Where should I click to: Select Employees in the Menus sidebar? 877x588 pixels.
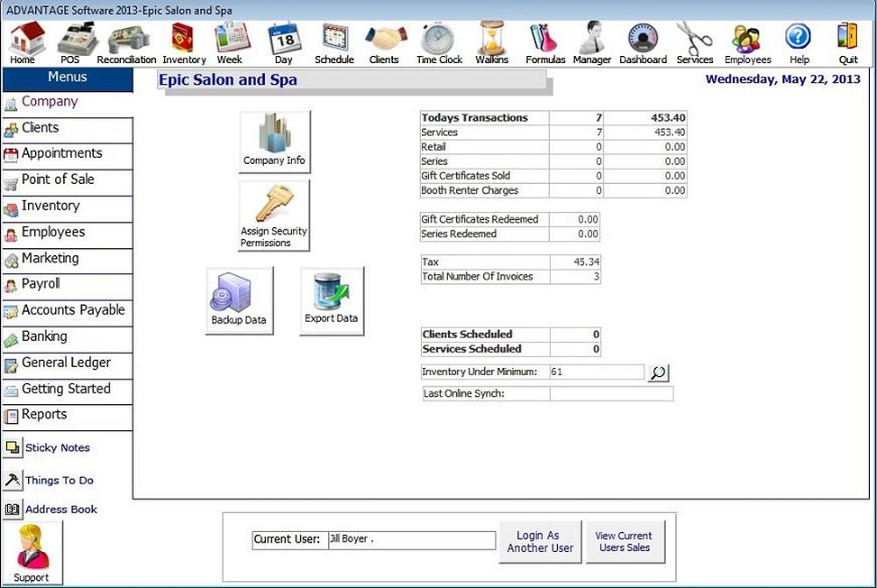click(x=68, y=234)
